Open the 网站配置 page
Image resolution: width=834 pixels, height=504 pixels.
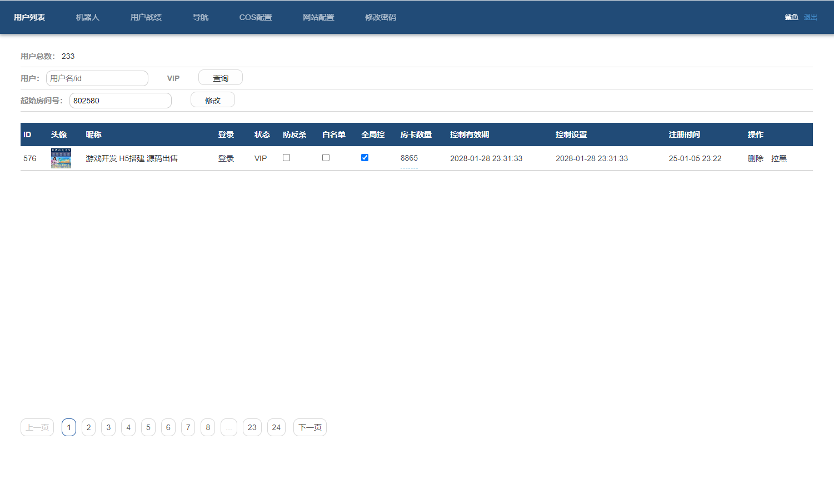(318, 17)
